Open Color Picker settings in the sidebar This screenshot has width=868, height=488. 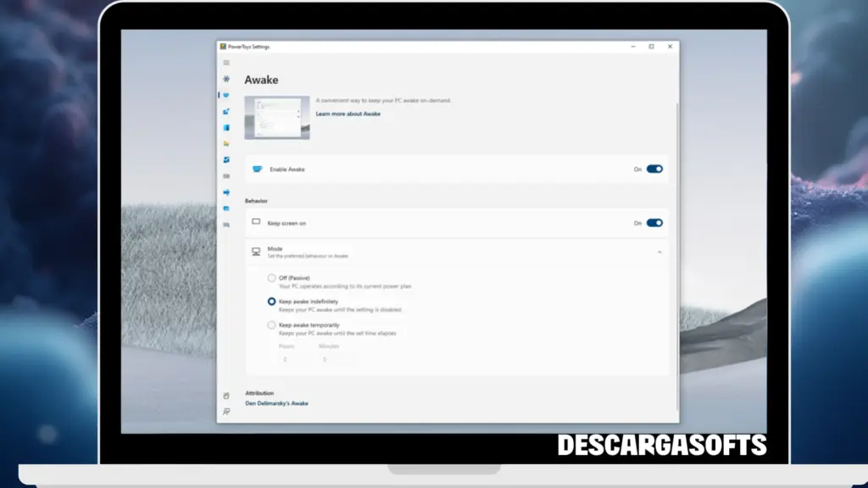click(x=225, y=112)
